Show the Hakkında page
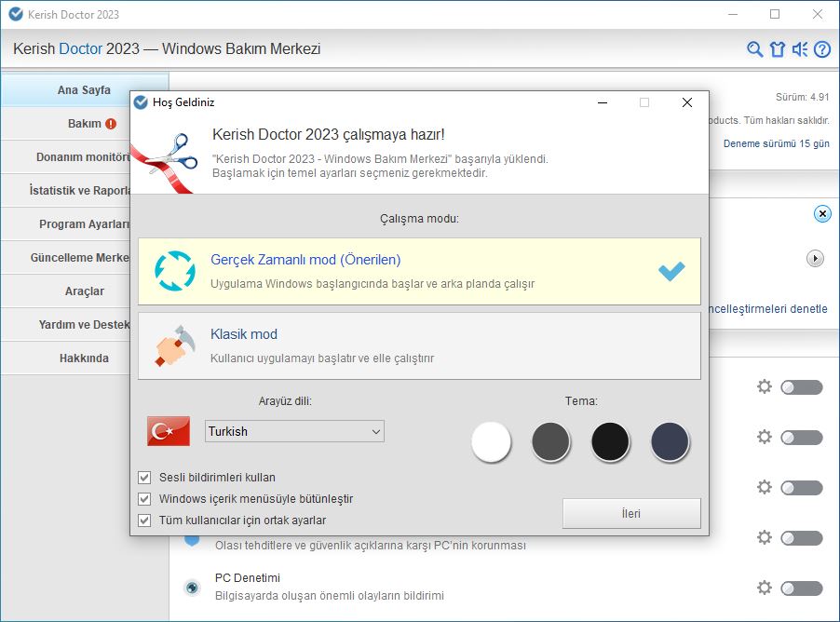Viewport: 840px width, 622px height. 65,358
